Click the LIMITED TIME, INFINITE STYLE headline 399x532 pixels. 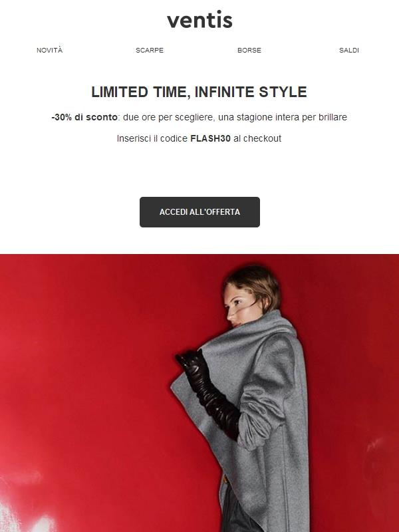tap(199, 92)
